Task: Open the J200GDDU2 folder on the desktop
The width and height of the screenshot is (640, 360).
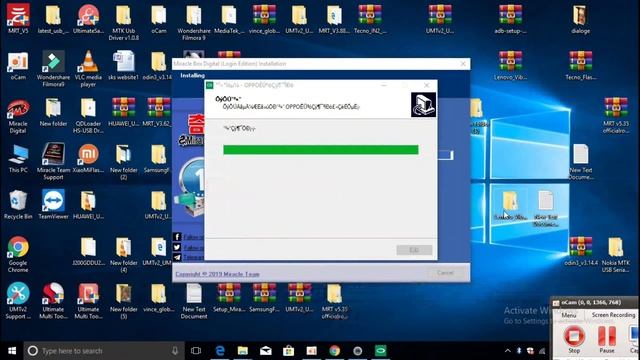Action: coord(88,251)
